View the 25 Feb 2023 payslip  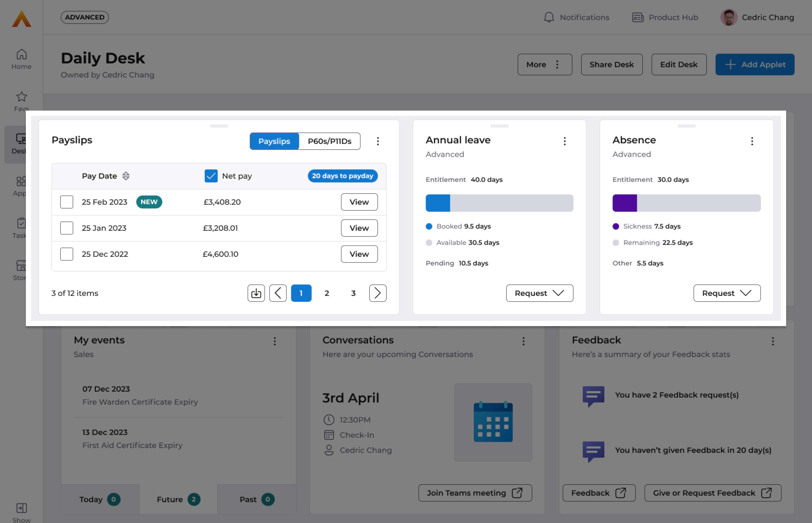tap(359, 202)
